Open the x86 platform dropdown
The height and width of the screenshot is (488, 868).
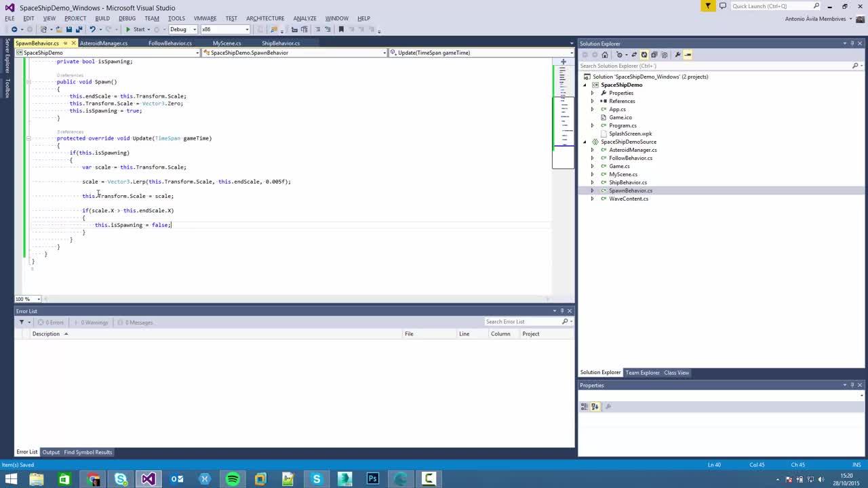click(247, 29)
